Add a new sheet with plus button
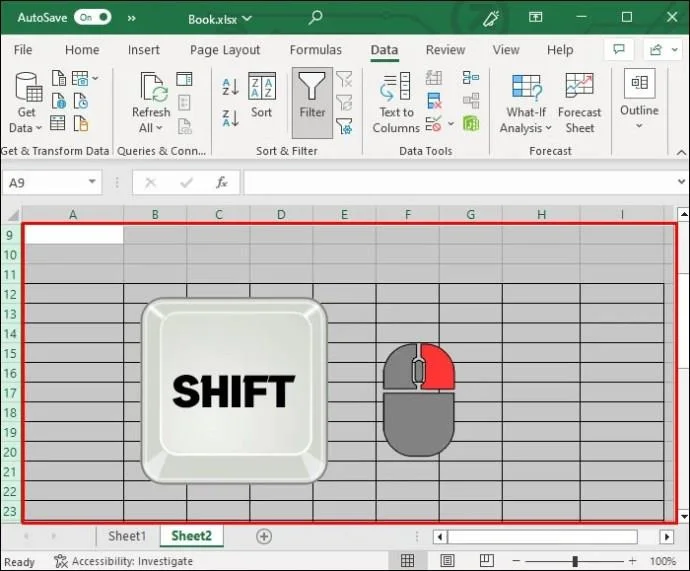 (x=264, y=537)
